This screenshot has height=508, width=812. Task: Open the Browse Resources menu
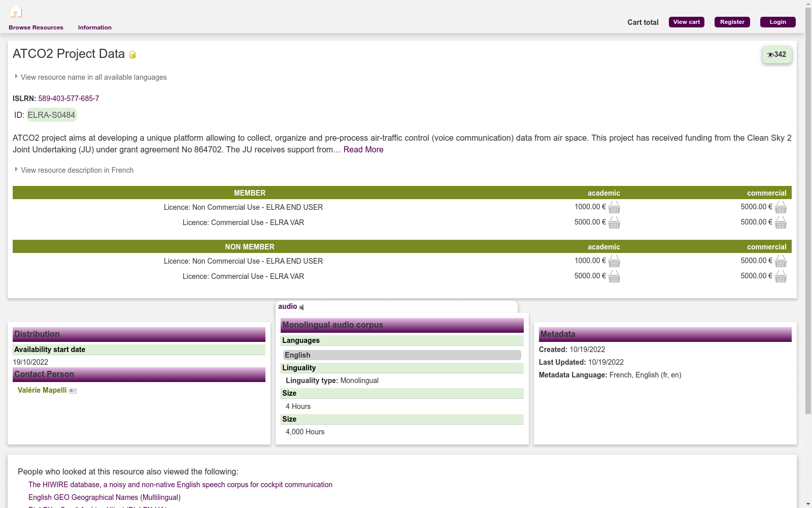pyautogui.click(x=36, y=27)
